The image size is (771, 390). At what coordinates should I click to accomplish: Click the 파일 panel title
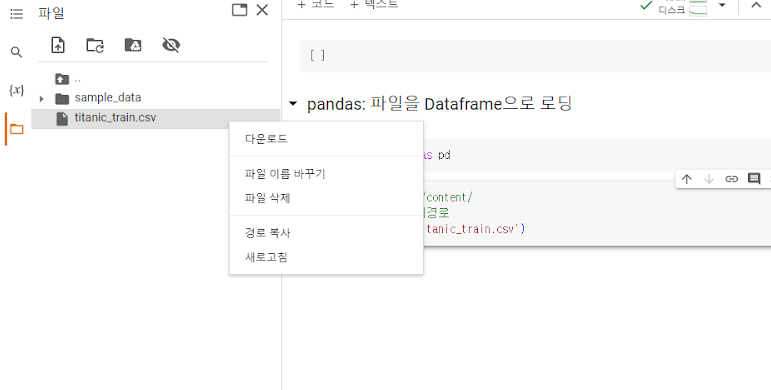click(x=51, y=13)
